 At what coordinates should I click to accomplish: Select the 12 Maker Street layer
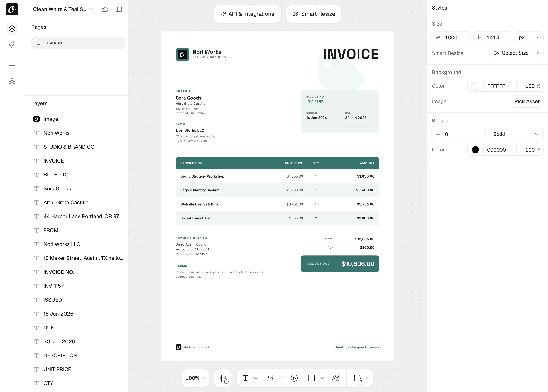(78, 258)
